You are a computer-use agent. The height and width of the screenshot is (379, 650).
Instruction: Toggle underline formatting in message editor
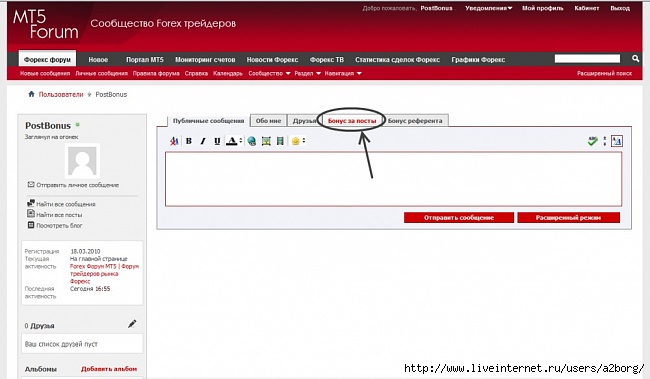point(217,141)
